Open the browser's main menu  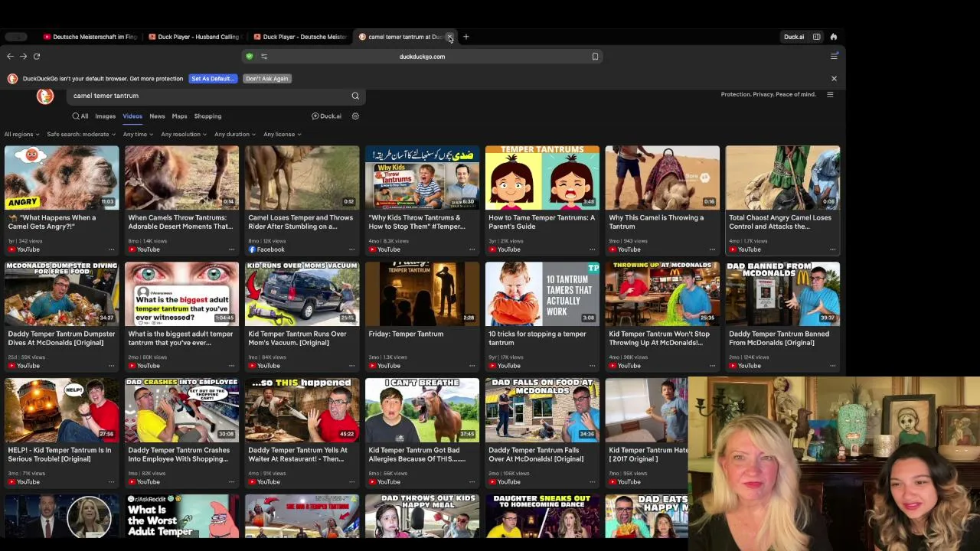[x=834, y=56]
